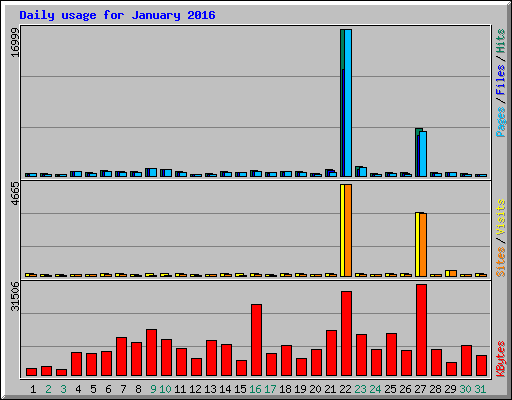
Task: Select the 31506 axis maximum label
Action: point(15,296)
